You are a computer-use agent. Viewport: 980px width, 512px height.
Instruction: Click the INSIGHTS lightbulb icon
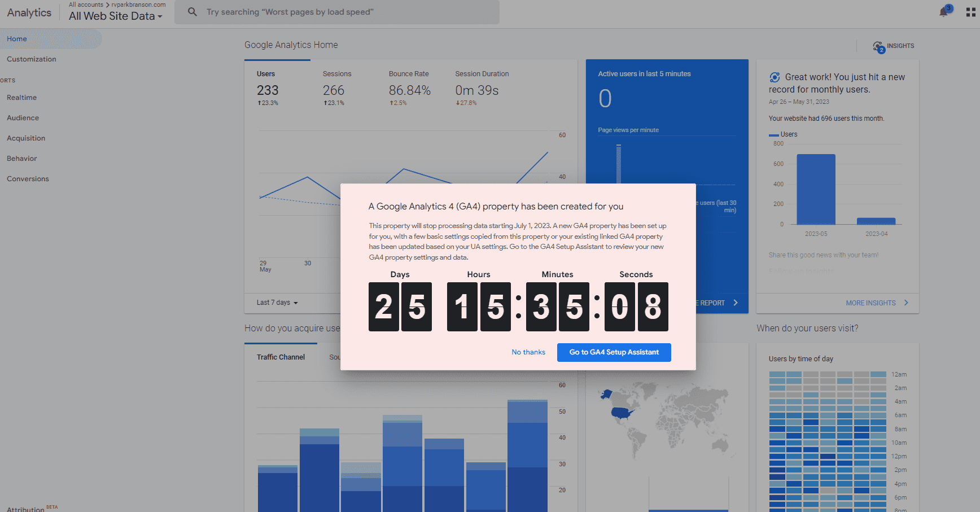coord(878,46)
